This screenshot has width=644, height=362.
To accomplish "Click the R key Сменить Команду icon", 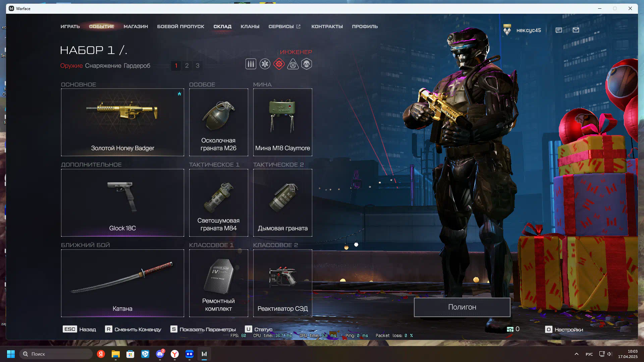I will click(x=108, y=329).
